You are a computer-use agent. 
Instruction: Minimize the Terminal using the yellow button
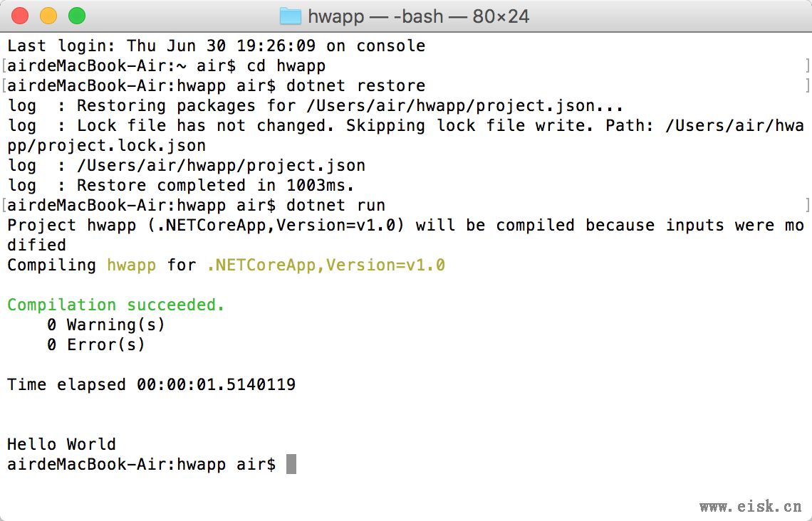point(48,16)
